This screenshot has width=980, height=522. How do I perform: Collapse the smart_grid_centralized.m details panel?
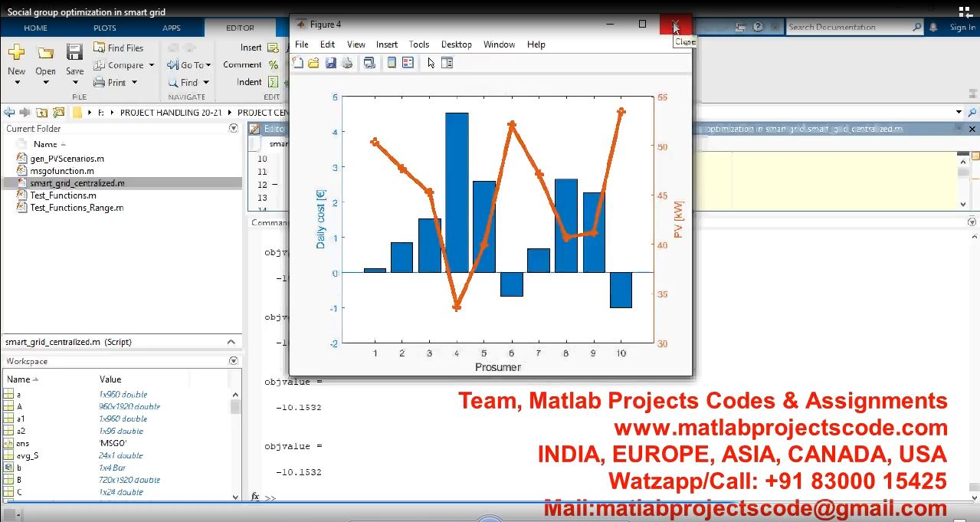(231, 342)
